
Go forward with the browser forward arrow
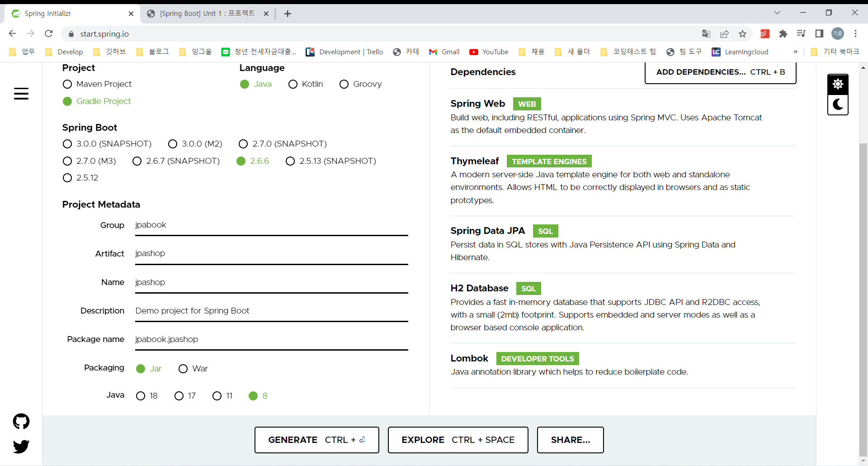30,33
